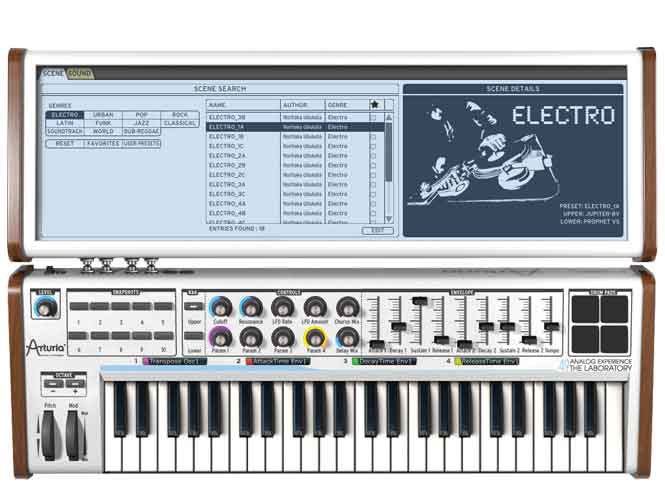
Task: Filter scenes by ROCK genre
Action: 180,115
